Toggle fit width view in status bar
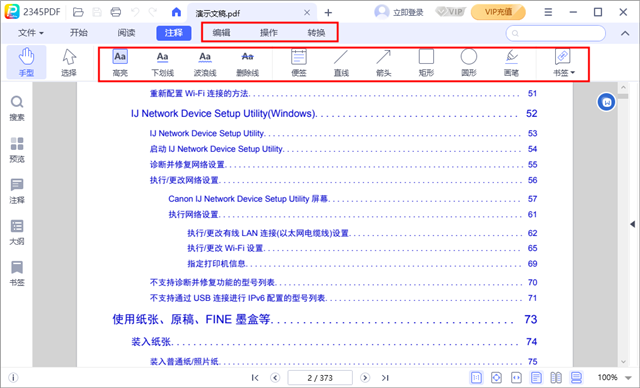 tap(516, 378)
